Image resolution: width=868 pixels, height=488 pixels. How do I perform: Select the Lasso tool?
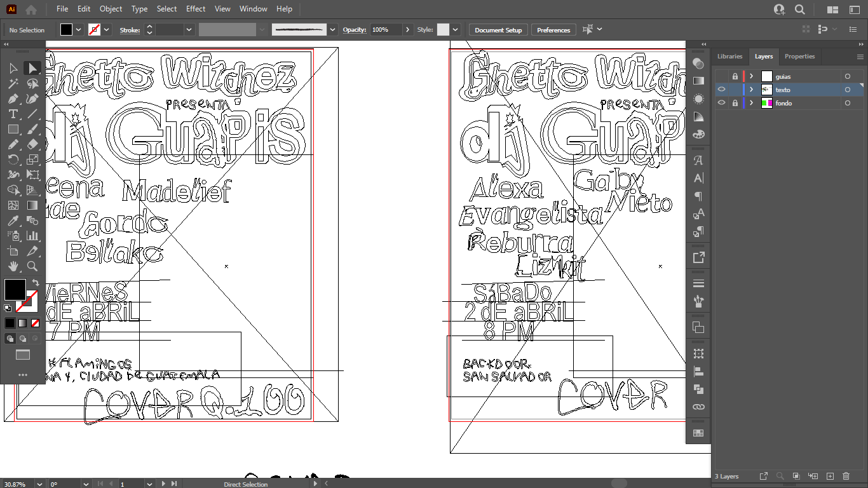(32, 83)
